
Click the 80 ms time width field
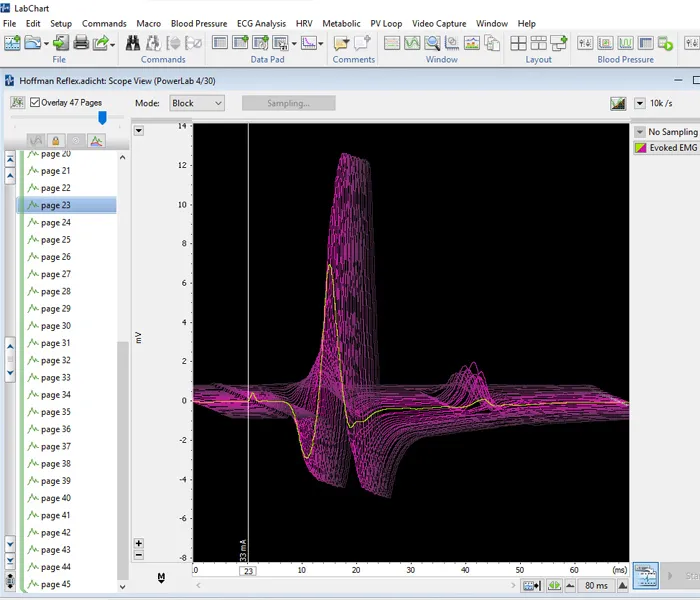(596, 585)
